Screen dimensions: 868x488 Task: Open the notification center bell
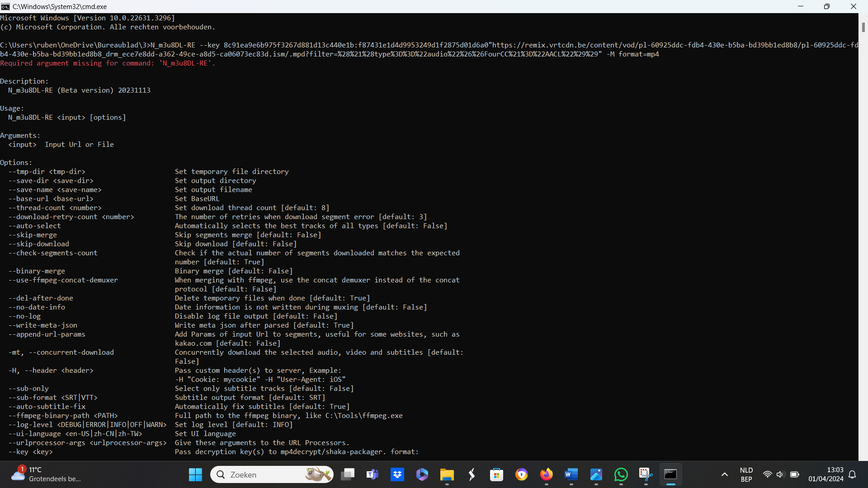pyautogui.click(x=853, y=474)
